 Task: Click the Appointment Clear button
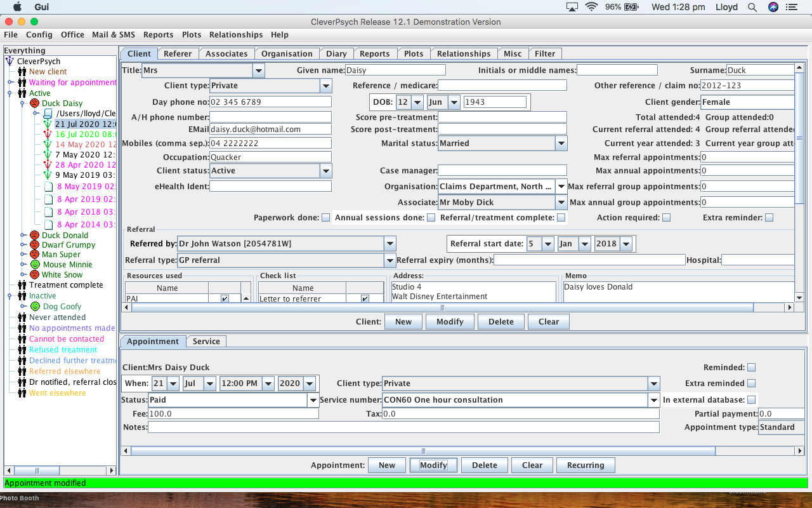click(x=532, y=465)
